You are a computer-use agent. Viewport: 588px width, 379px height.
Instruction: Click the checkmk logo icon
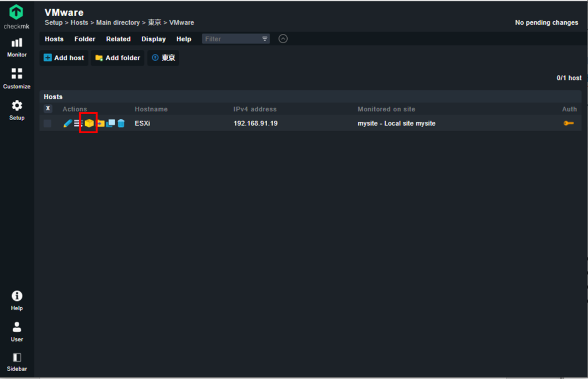tap(16, 13)
